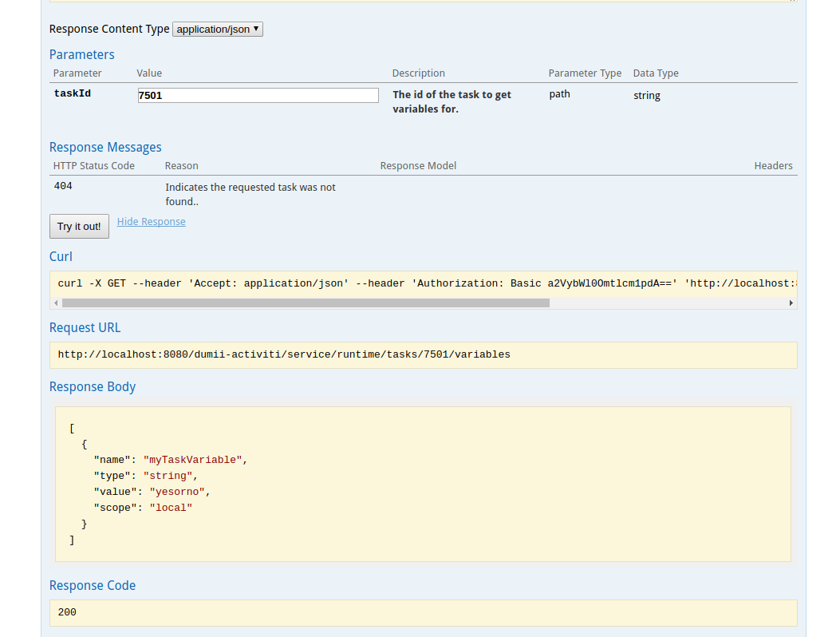Click the Value column header

point(149,73)
